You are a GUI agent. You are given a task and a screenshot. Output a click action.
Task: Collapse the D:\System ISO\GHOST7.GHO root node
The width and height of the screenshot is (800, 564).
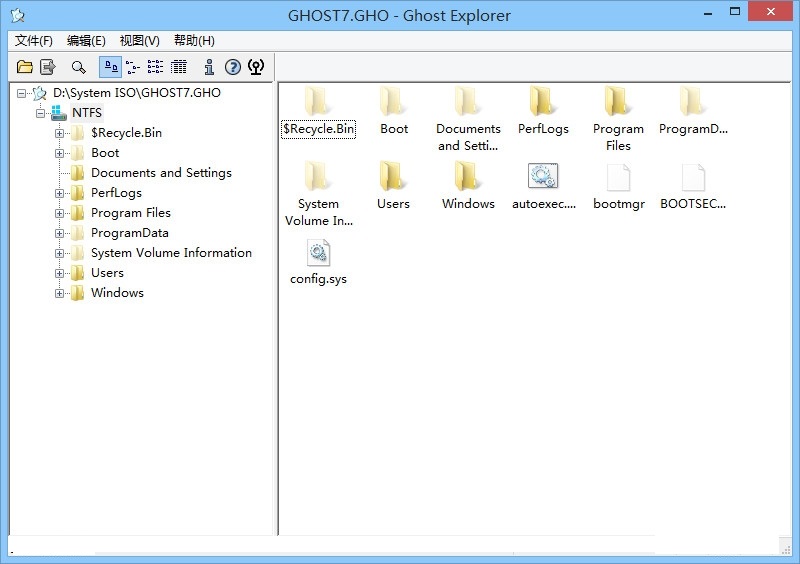[x=21, y=93]
